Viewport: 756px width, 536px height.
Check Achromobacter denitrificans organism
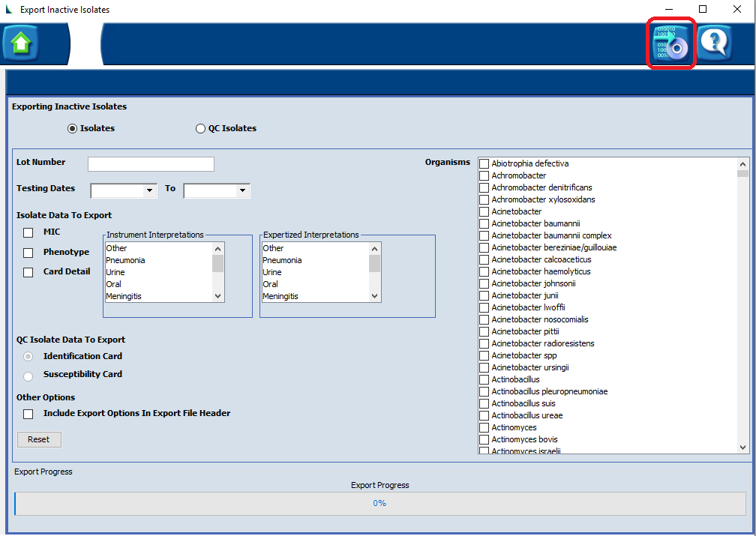coord(484,188)
